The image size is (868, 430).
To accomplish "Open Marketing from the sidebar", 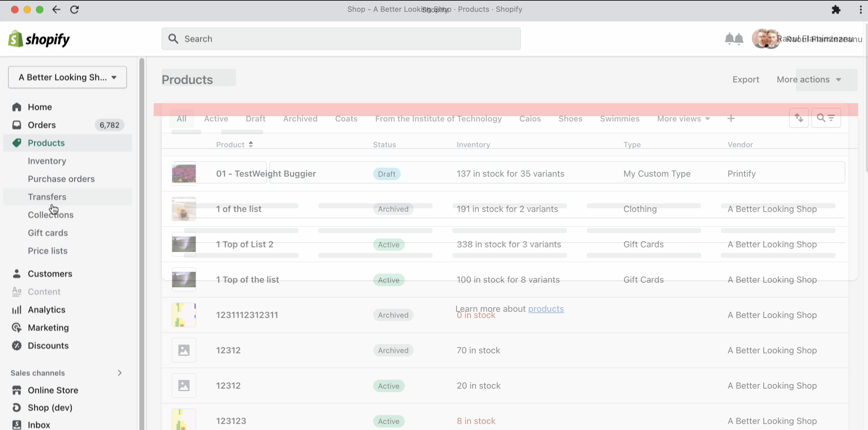I will click(x=48, y=327).
